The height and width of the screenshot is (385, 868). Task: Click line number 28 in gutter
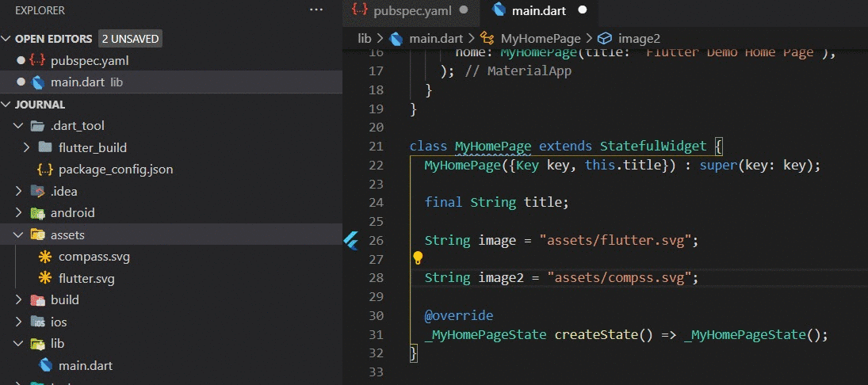pyautogui.click(x=375, y=278)
